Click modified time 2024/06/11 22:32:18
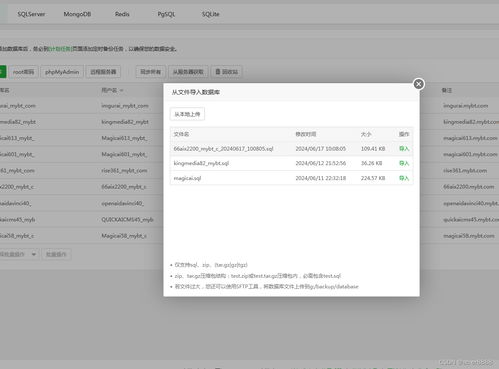This screenshot has height=369, width=499. (321, 178)
